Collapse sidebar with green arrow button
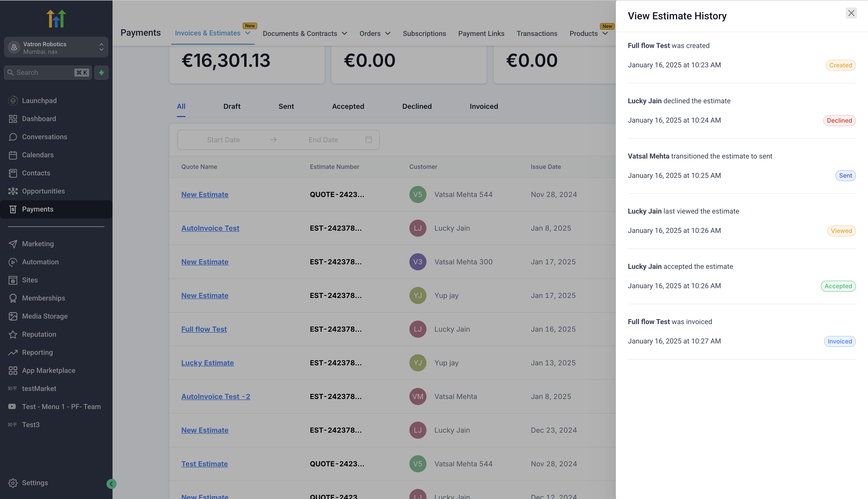This screenshot has width=868, height=499. (x=111, y=484)
